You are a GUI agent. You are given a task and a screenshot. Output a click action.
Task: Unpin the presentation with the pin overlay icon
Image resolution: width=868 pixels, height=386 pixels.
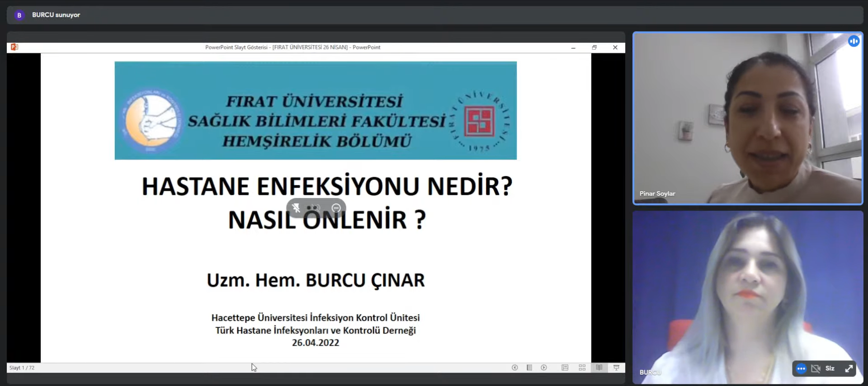[296, 208]
